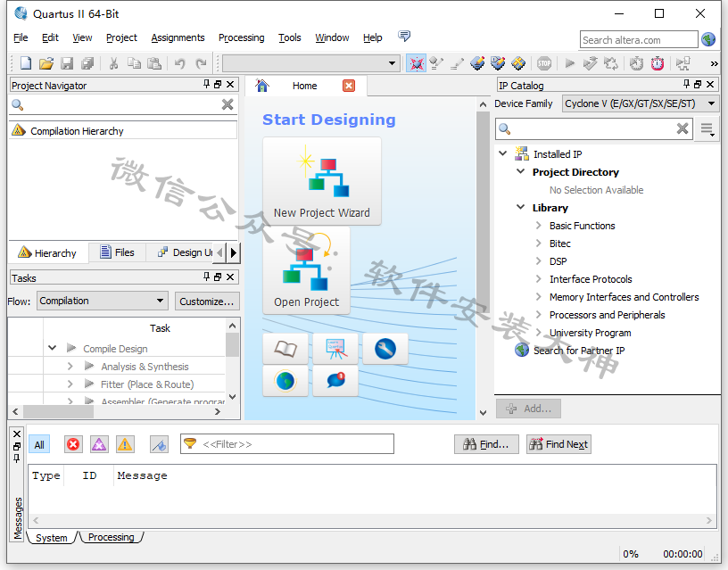This screenshot has height=570, width=728.
Task: Open training via the presentation board icon
Action: (335, 349)
